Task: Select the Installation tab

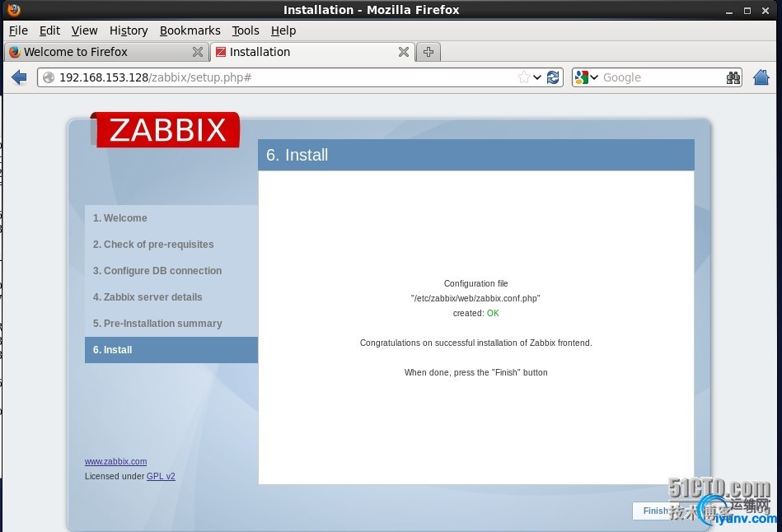Action: pos(312,52)
